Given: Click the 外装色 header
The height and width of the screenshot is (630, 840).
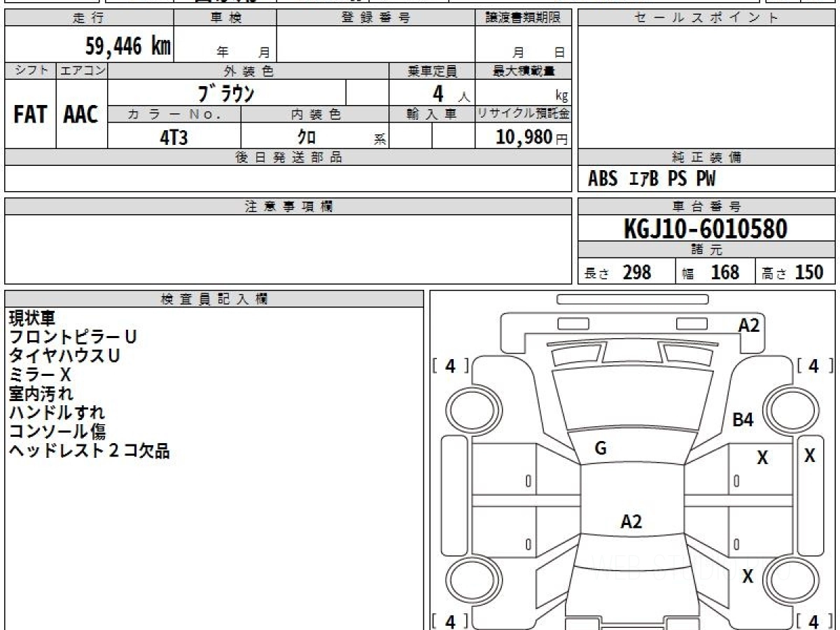Looking at the screenshot, I should tap(248, 71).
